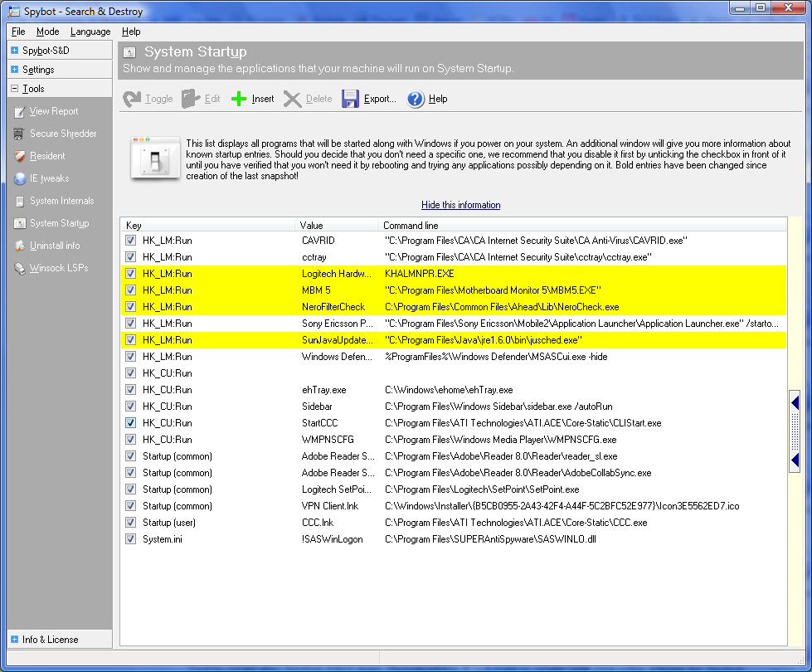Uncheck the NeroFilterCheck entry checkbox

coord(130,307)
